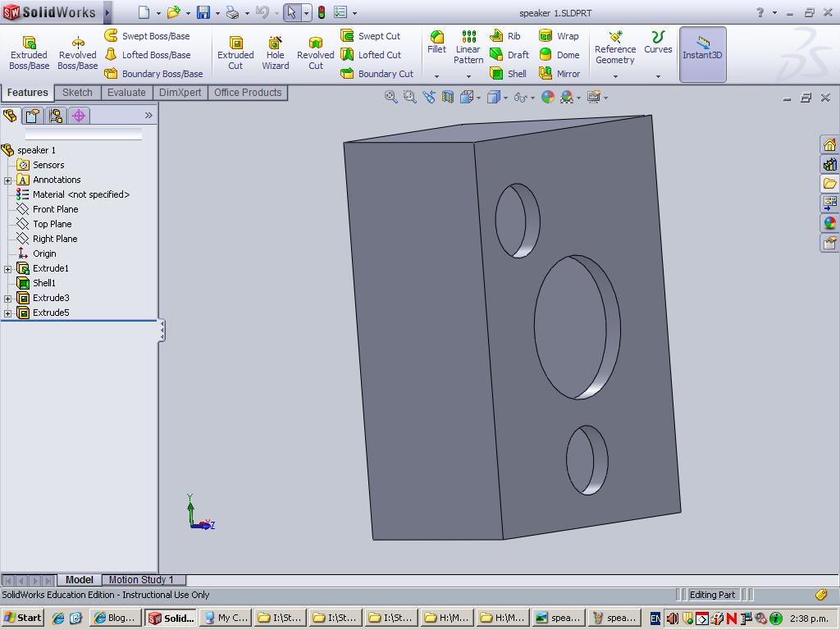The image size is (840, 630).
Task: Open the Reference Geometry tool
Action: pyautogui.click(x=615, y=47)
